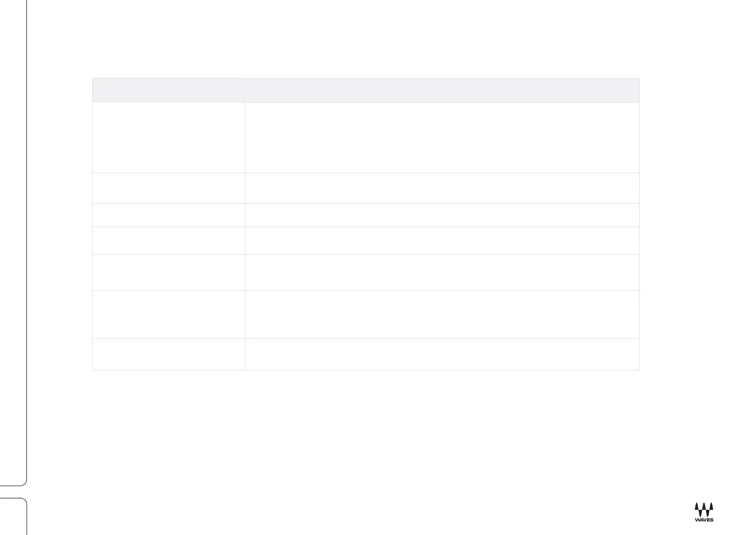The height and width of the screenshot is (535, 756).
Task: Click the last table row's left cell
Action: pos(169,354)
